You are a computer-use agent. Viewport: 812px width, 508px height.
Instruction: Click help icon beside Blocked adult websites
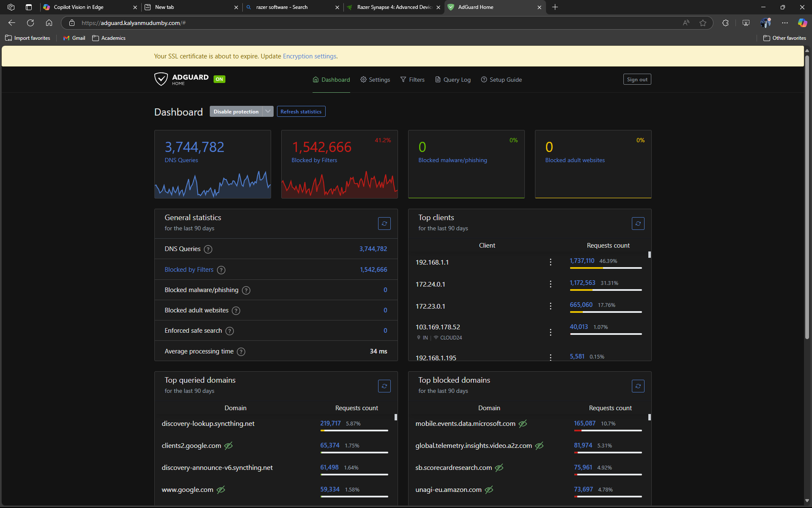click(236, 311)
